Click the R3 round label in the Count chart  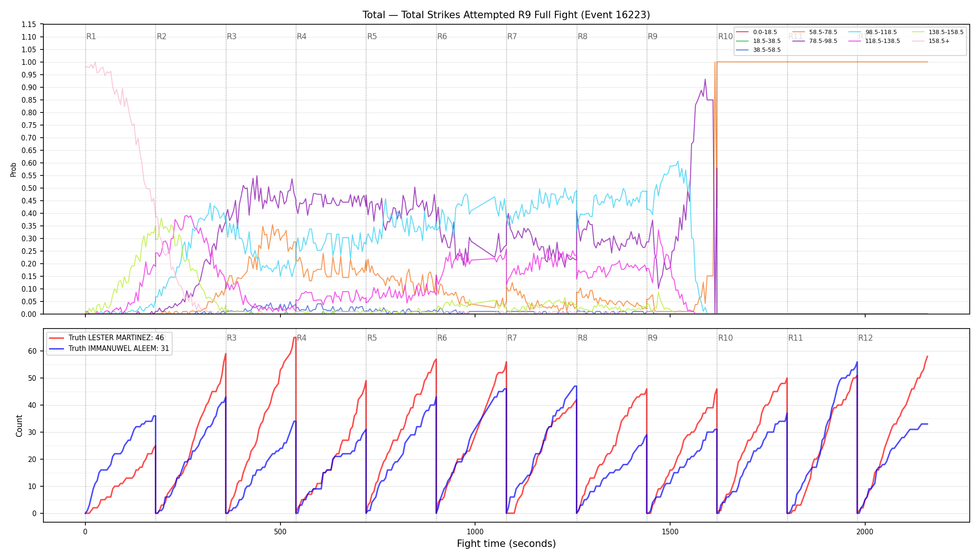pyautogui.click(x=231, y=338)
